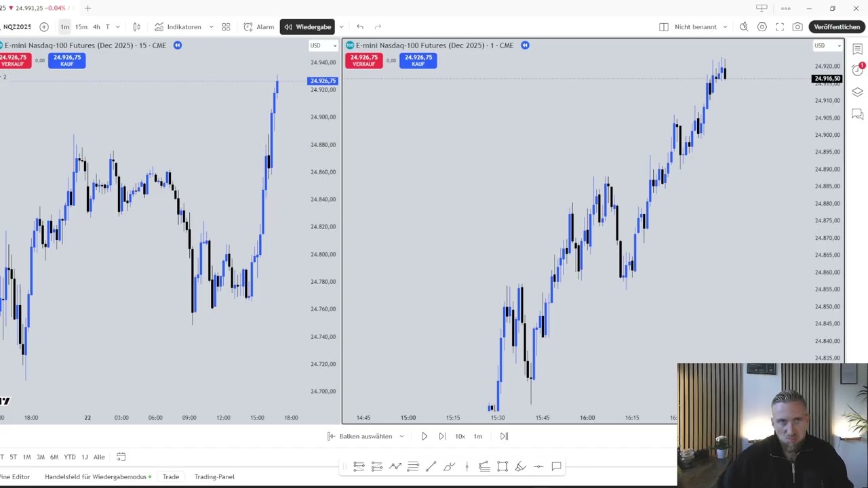The height and width of the screenshot is (488, 868).
Task: Select the YTD date range
Action: pos(70,457)
